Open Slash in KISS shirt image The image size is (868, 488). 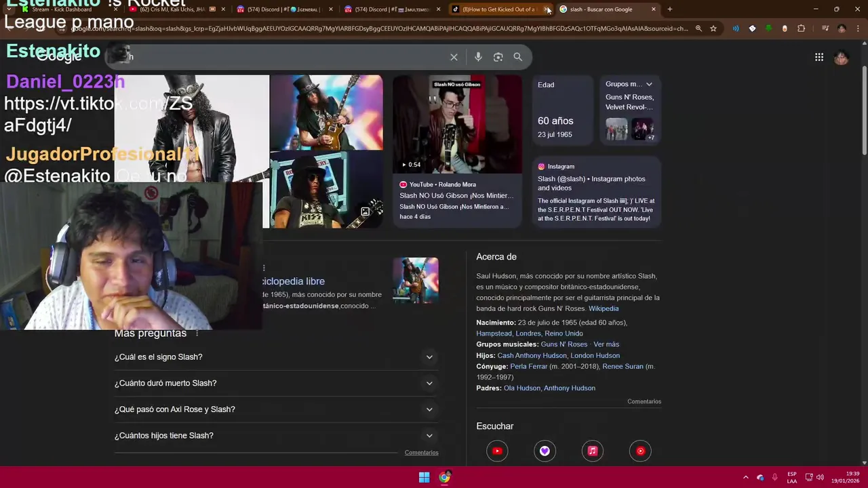click(x=327, y=190)
